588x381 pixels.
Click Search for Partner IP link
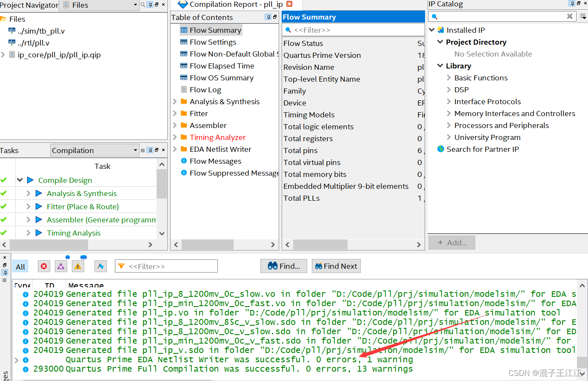pyautogui.click(x=482, y=149)
